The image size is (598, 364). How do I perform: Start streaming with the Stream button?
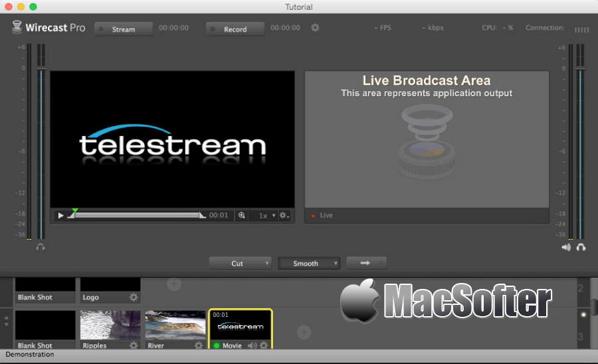click(x=123, y=29)
